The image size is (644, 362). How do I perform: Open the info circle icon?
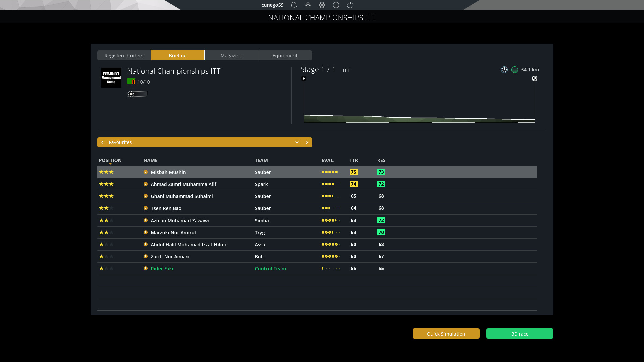tap(336, 5)
